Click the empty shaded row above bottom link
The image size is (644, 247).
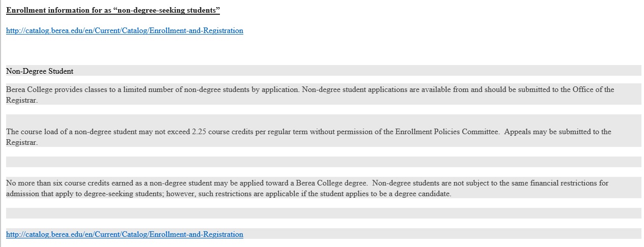tap(323, 213)
